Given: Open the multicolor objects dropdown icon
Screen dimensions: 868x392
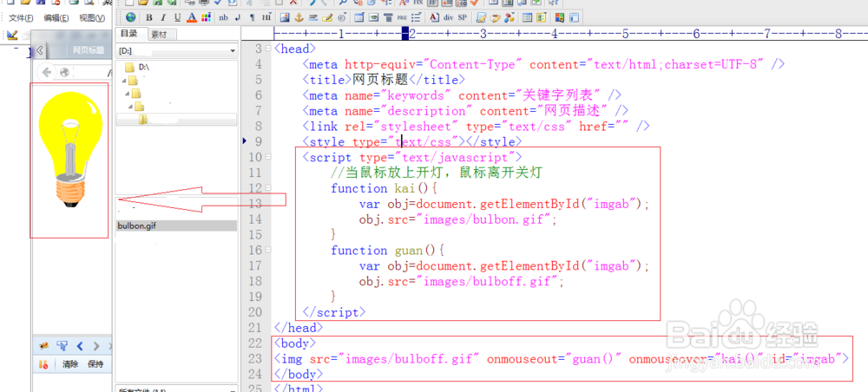Looking at the screenshot, I should [x=510, y=17].
